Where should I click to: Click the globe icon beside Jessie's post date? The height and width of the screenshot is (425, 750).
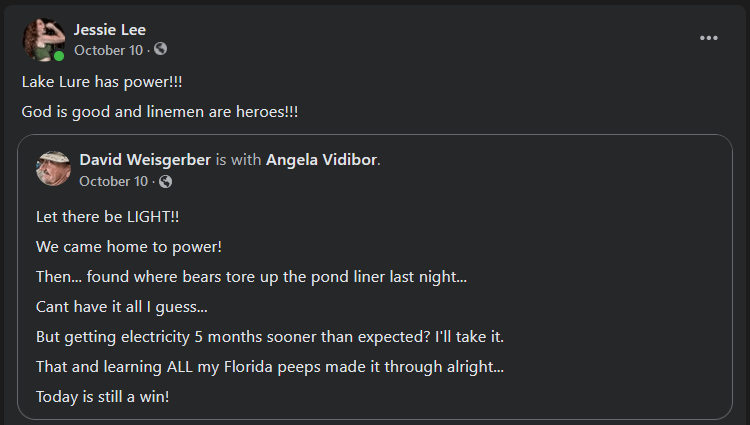tap(160, 49)
